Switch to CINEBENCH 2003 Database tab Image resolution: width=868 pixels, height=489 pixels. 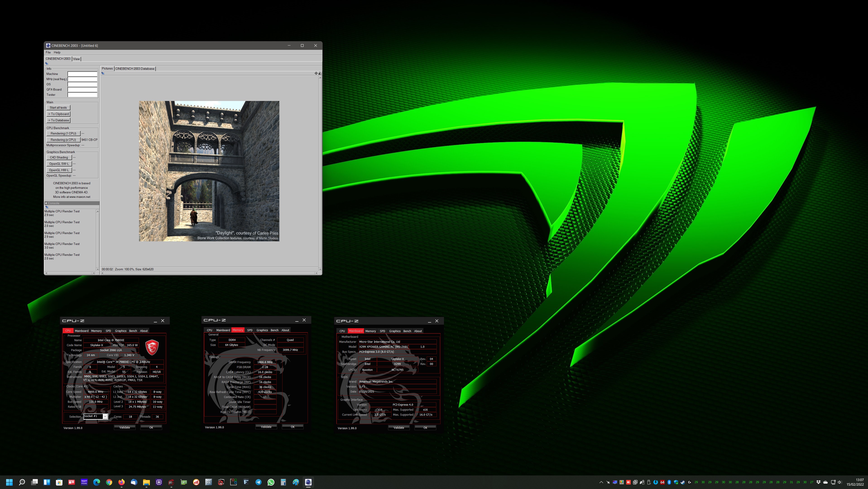pos(135,69)
